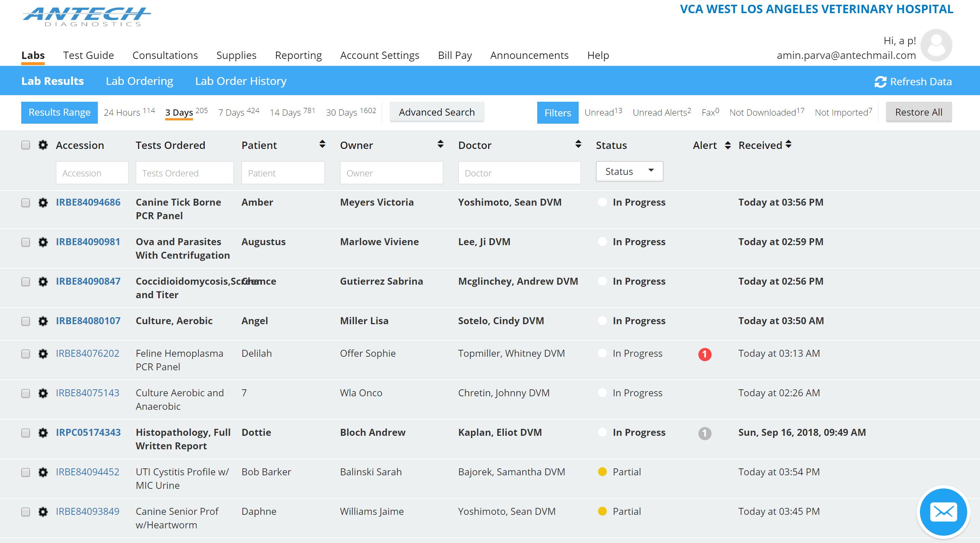Check the box for IRBE84090847 row
The height and width of the screenshot is (543, 980).
[26, 282]
